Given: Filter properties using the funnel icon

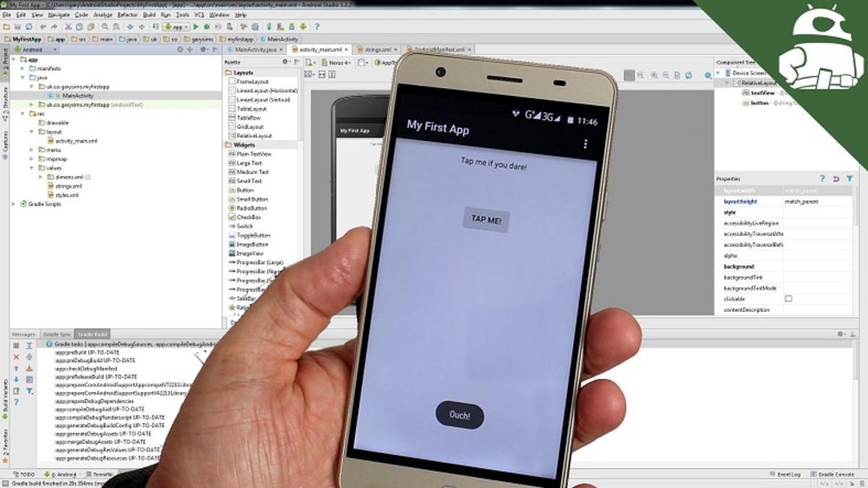Looking at the screenshot, I should point(849,179).
